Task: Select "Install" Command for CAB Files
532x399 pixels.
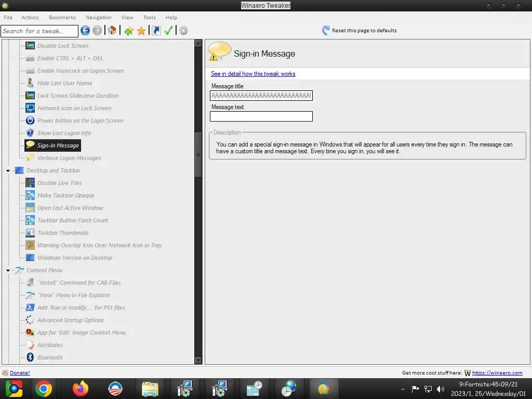Action: pyautogui.click(x=79, y=283)
